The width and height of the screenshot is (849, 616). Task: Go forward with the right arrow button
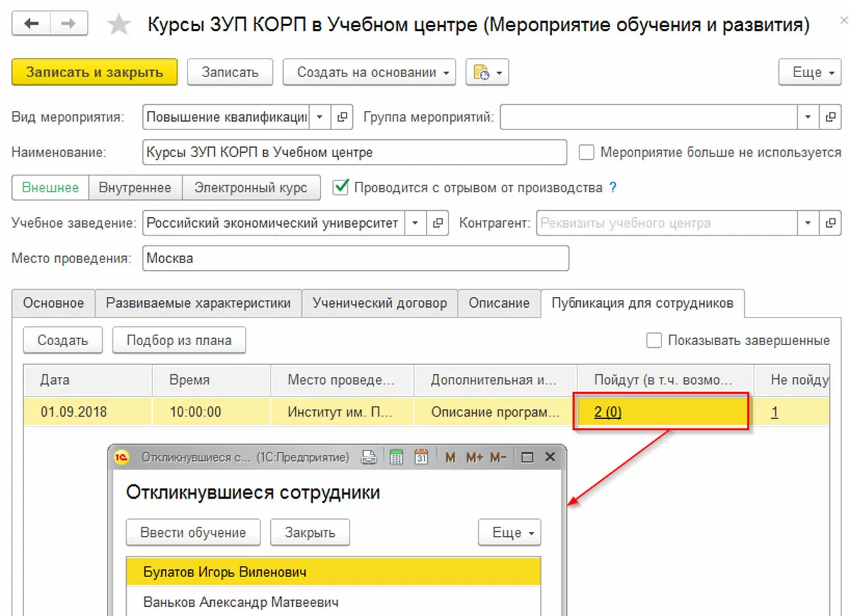coord(69,24)
